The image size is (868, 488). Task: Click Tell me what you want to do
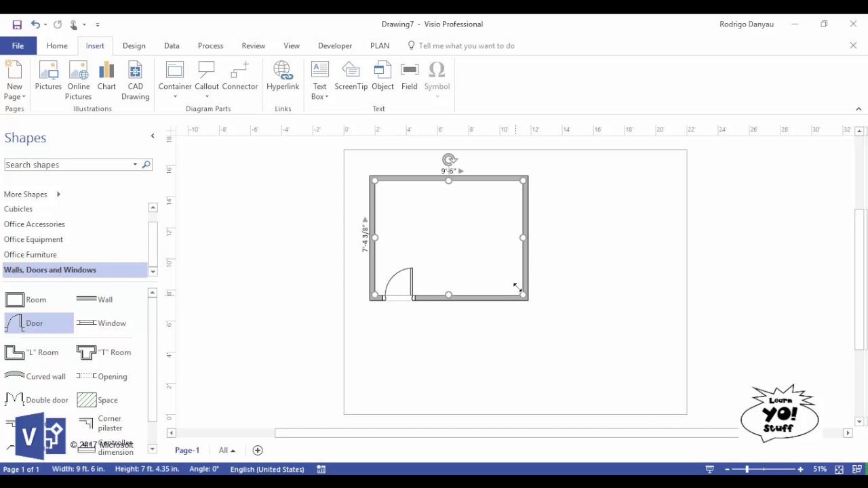[x=467, y=45]
